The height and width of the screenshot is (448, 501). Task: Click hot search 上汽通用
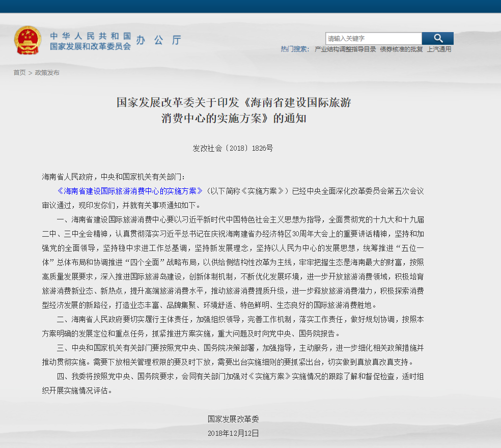coord(439,49)
